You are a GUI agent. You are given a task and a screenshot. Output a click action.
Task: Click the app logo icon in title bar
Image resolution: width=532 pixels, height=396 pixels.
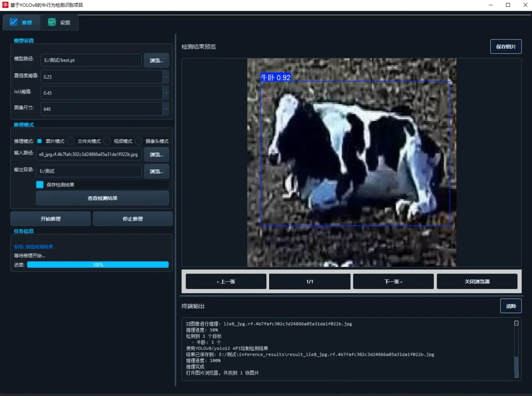(5, 5)
